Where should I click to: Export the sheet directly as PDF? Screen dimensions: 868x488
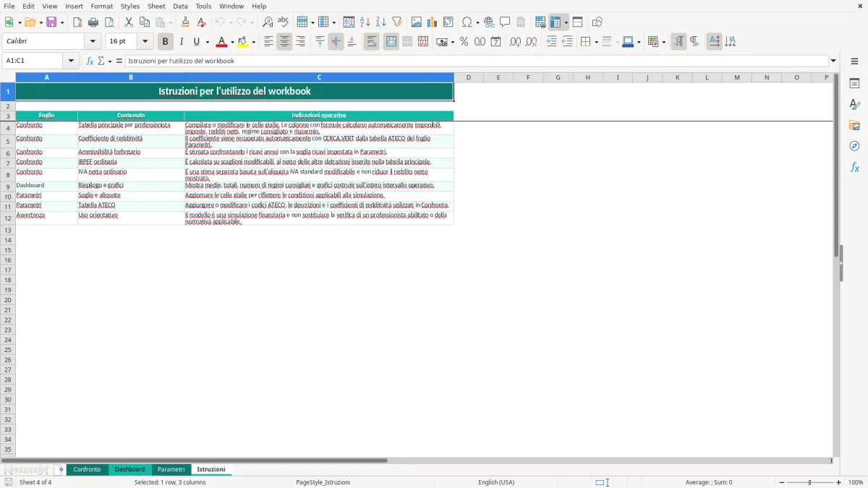point(77,22)
